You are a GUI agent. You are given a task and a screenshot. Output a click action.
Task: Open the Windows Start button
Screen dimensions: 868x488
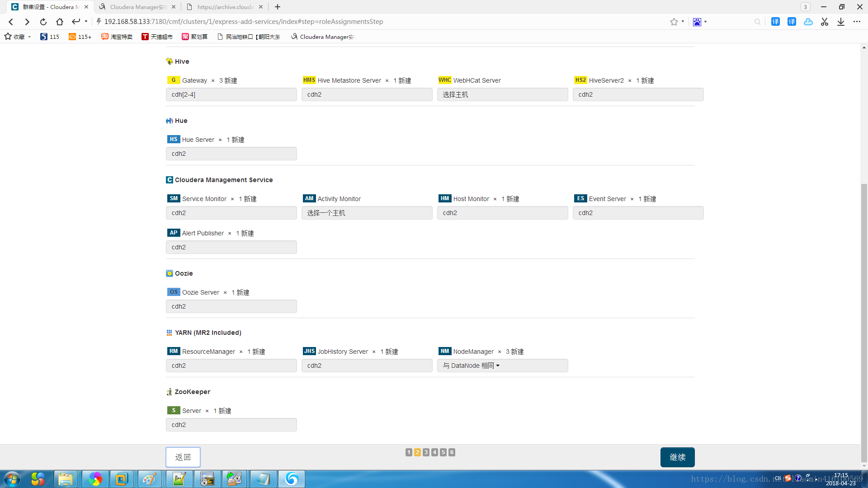[x=12, y=479]
